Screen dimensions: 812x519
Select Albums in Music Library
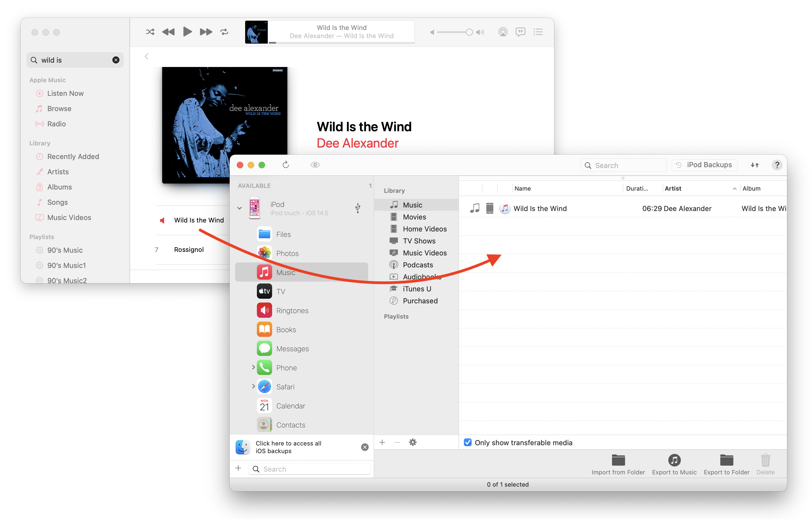point(59,187)
